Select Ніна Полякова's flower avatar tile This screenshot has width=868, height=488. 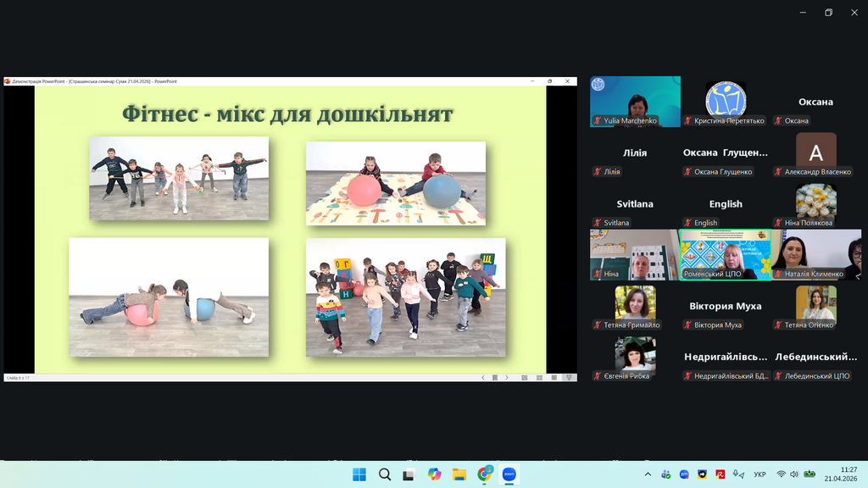point(815,202)
